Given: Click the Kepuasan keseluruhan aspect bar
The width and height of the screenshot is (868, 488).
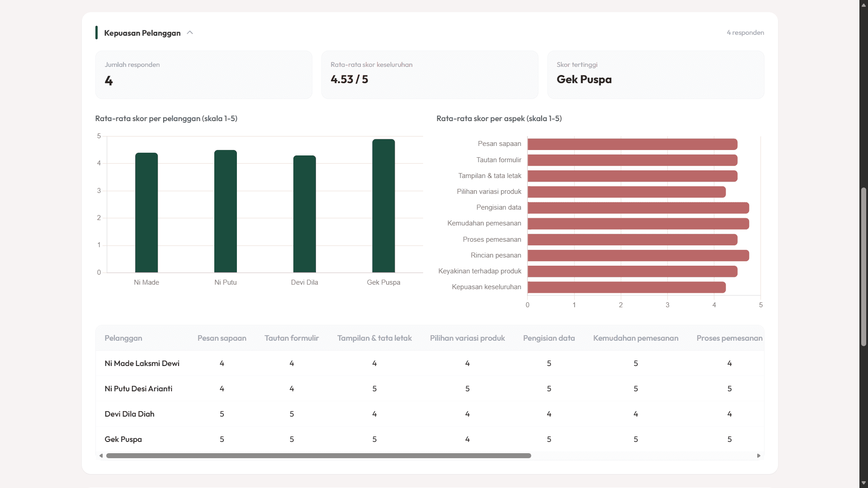Looking at the screenshot, I should tap(627, 287).
